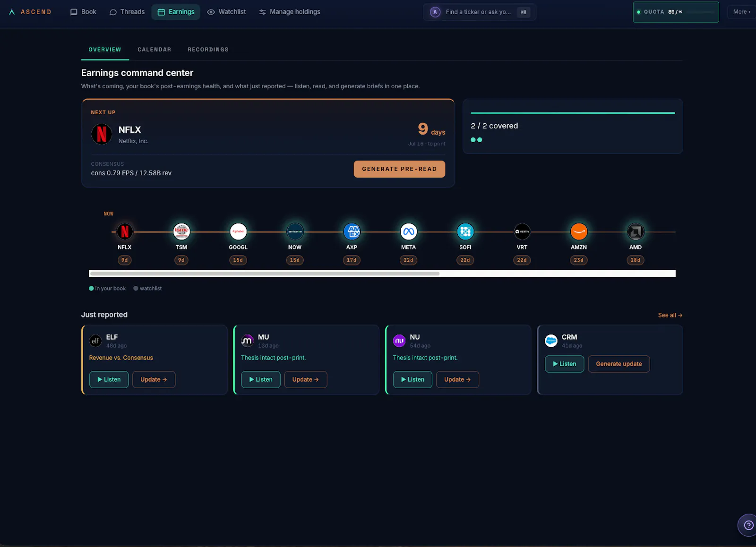Screen dimensions: 756x547
Task: Select the META timeline logo
Action: pos(409,231)
